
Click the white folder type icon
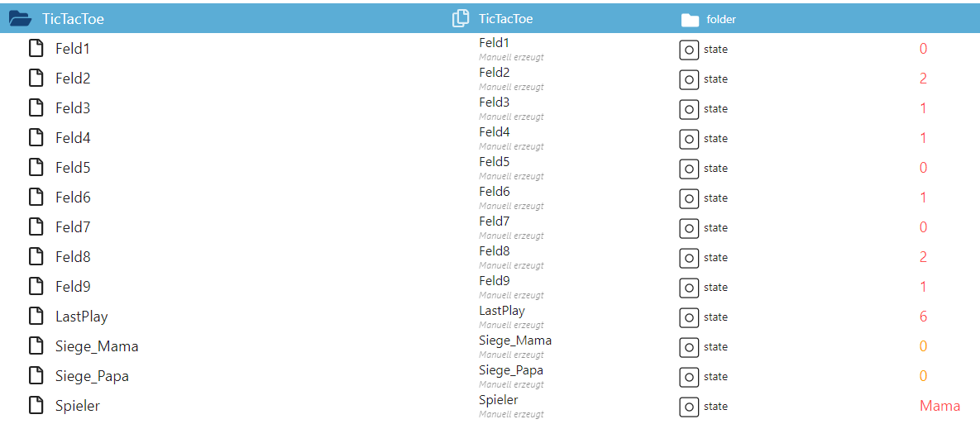pyautogui.click(x=689, y=19)
